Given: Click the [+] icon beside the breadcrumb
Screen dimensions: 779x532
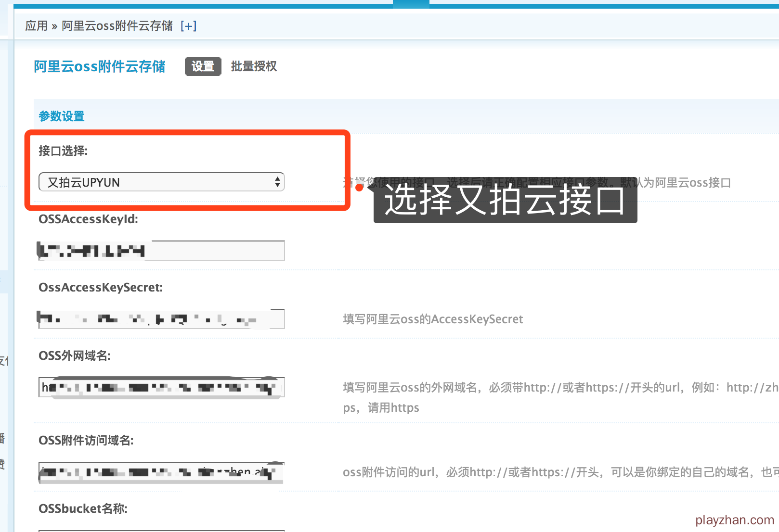Looking at the screenshot, I should (188, 26).
